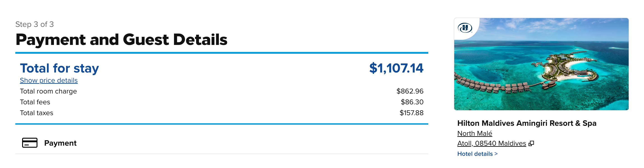Toggle the Show price details link
Viewport: 644px width, 168px height.
(x=49, y=80)
